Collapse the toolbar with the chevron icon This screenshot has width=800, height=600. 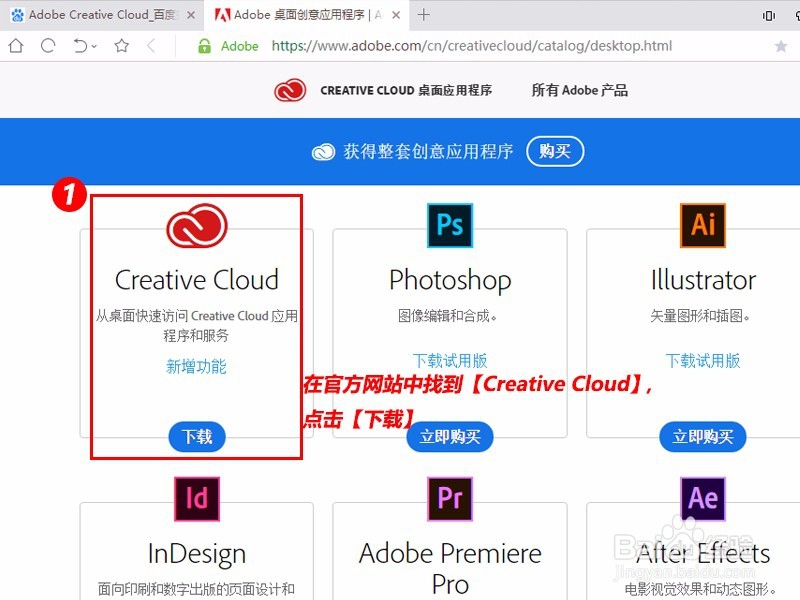[x=150, y=45]
